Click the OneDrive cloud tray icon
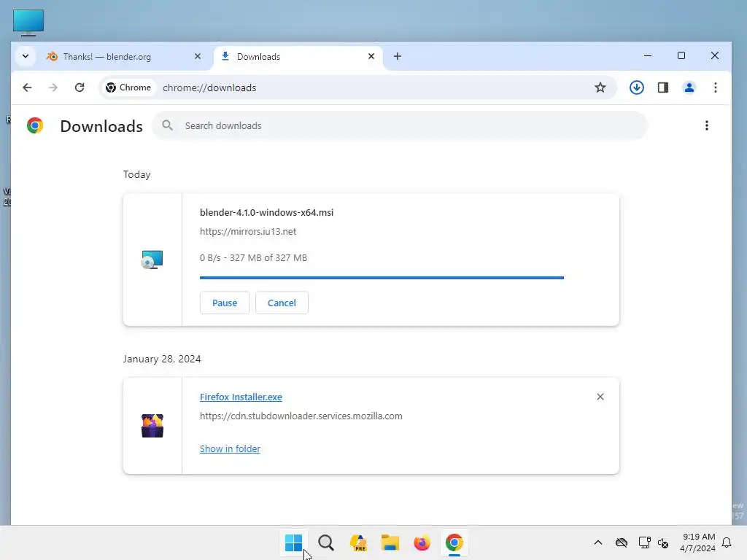The width and height of the screenshot is (747, 560). (x=622, y=542)
